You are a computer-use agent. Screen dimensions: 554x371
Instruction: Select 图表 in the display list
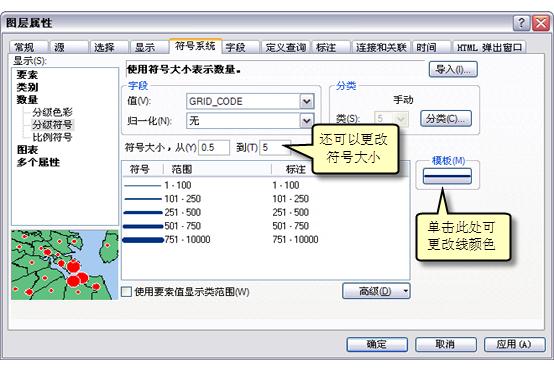click(x=27, y=150)
